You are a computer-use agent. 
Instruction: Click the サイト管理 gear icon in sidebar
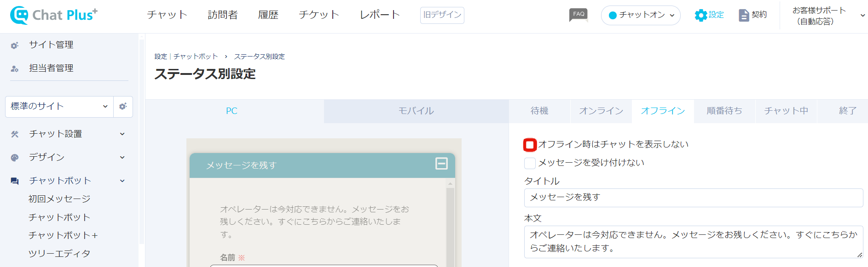[x=15, y=45]
